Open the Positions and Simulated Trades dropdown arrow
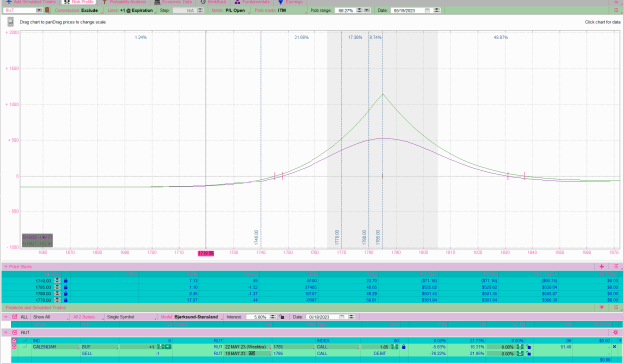 [601, 307]
